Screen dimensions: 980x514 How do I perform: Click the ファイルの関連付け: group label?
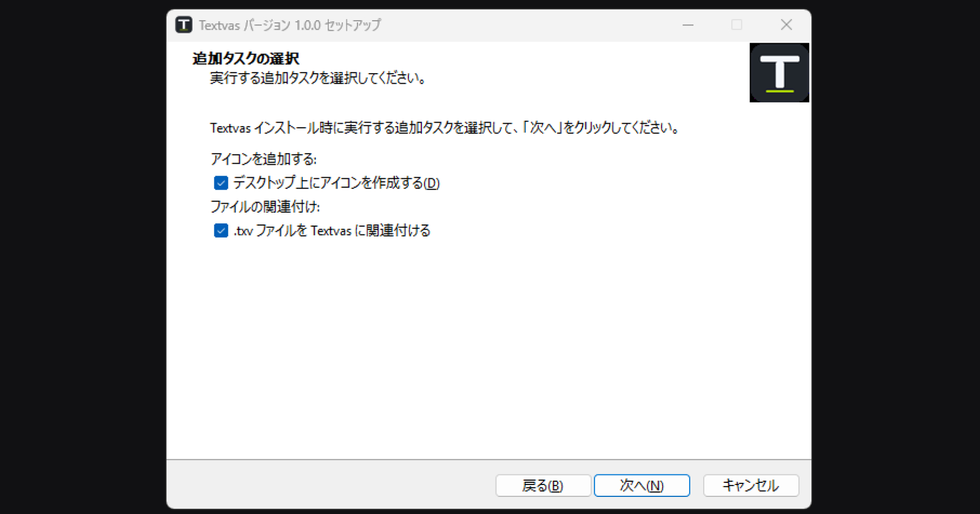coord(265,207)
